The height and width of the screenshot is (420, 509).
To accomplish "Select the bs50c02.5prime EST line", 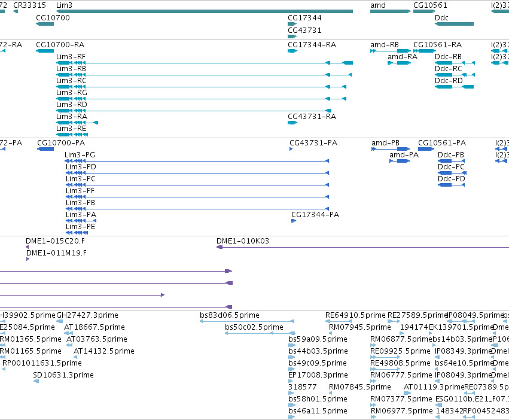I will click(260, 333).
